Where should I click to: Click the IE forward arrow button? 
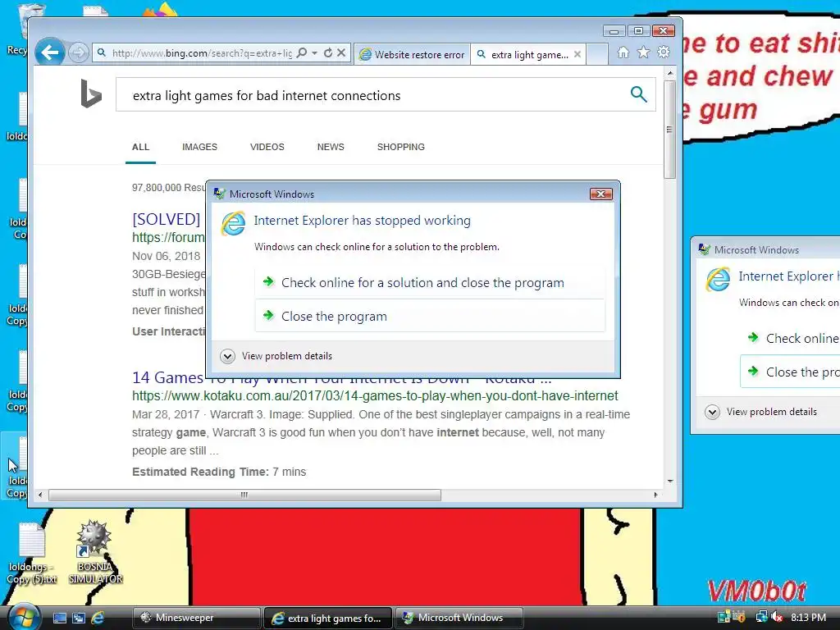(78, 52)
